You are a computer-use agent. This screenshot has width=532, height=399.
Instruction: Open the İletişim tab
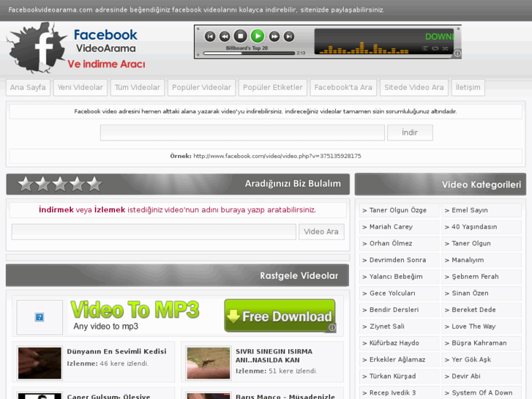468,88
